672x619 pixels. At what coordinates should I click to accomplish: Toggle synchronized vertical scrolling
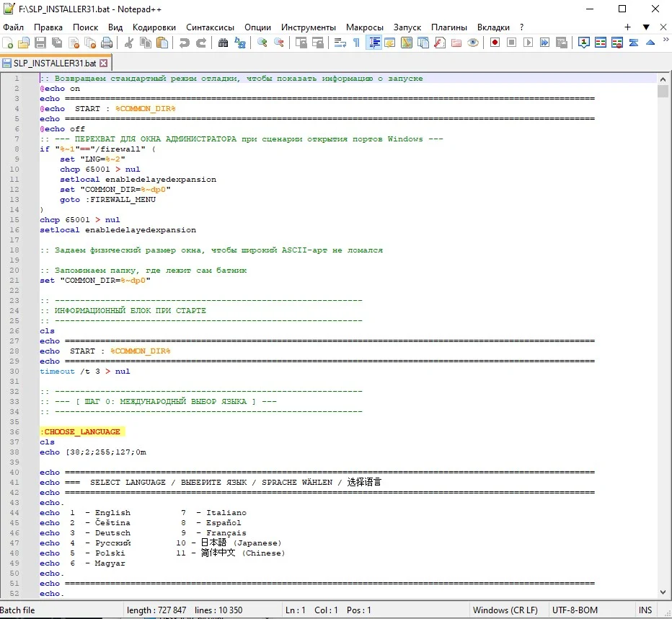click(301, 43)
